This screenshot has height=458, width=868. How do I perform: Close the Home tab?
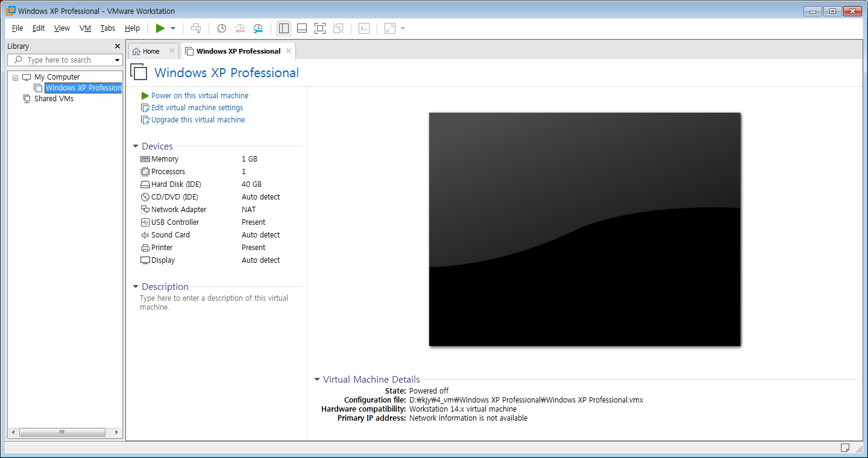click(172, 51)
